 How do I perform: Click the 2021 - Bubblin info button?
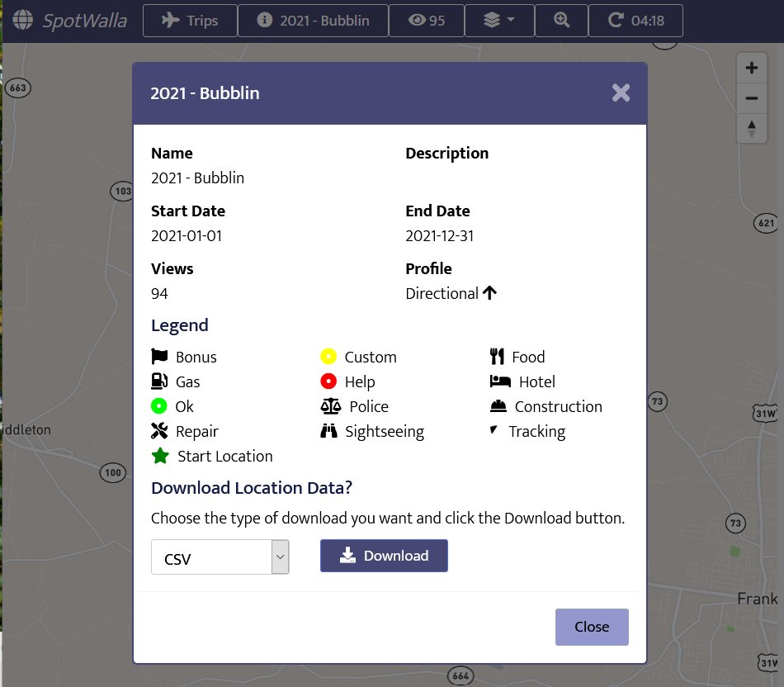313,21
